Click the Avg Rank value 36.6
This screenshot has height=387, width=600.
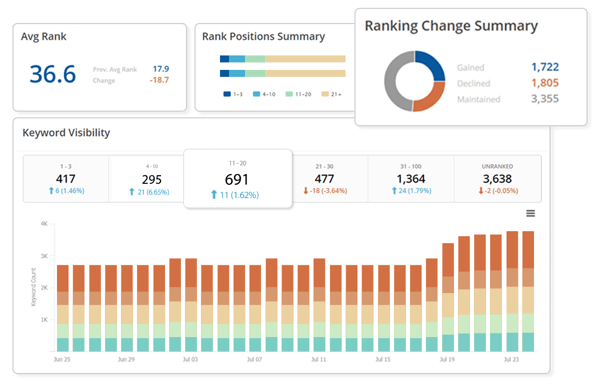(53, 74)
